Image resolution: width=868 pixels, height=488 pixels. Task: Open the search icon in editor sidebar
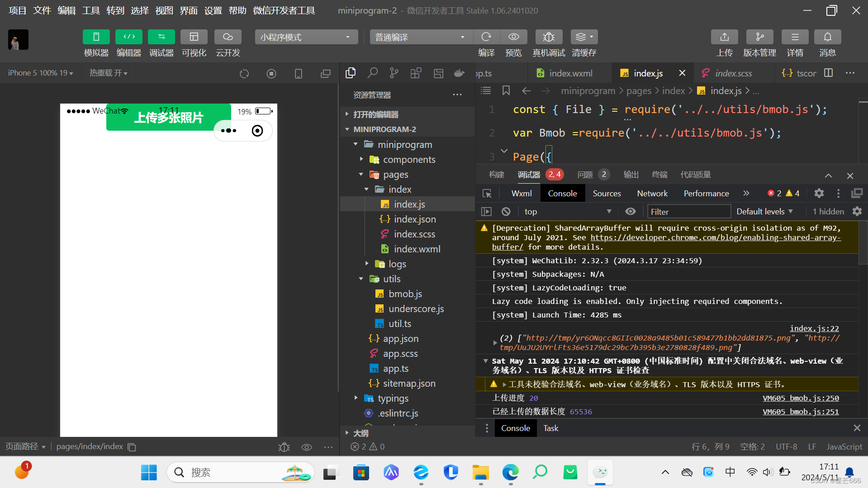(x=372, y=73)
